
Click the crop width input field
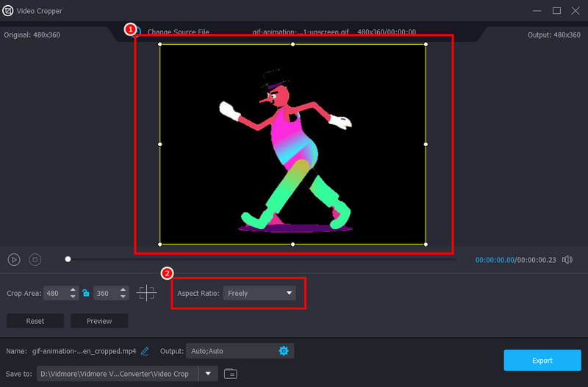click(55, 293)
